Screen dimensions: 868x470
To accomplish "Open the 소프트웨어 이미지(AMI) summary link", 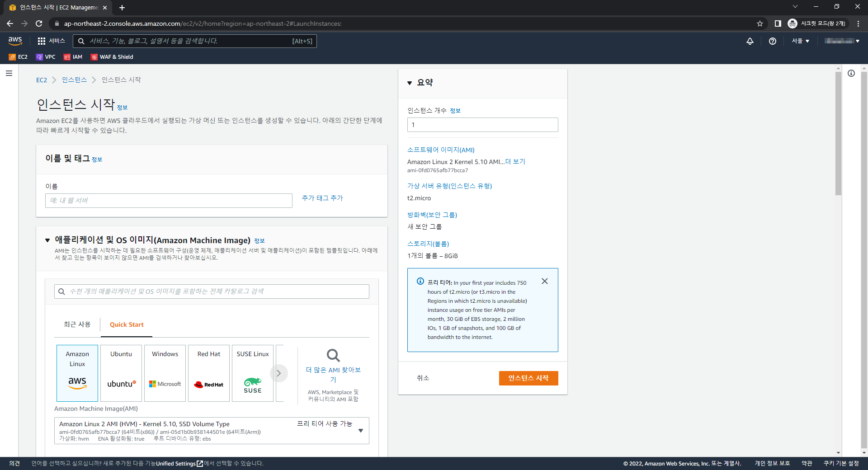I will [x=441, y=150].
